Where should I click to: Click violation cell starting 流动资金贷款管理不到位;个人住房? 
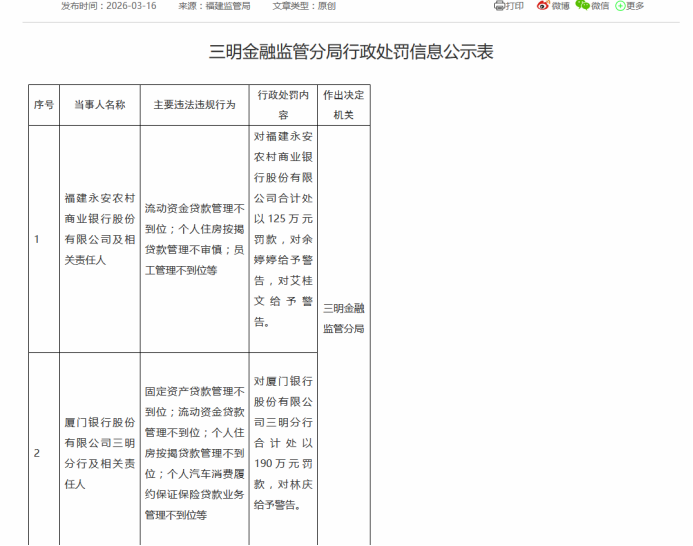[x=194, y=239]
